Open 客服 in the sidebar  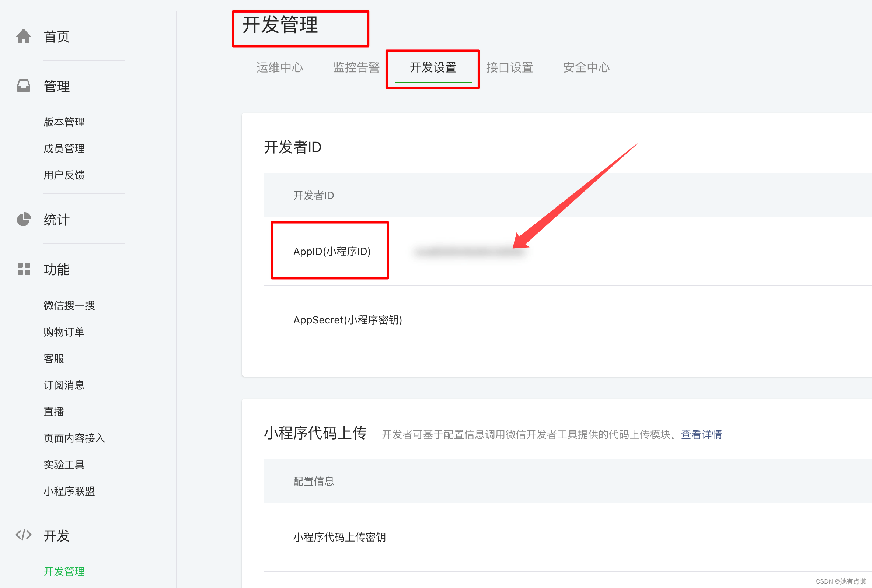(x=54, y=358)
